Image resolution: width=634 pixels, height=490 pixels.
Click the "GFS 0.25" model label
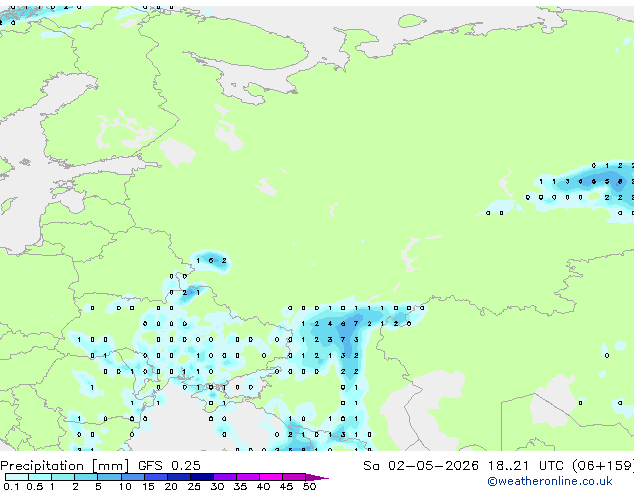coord(169,465)
